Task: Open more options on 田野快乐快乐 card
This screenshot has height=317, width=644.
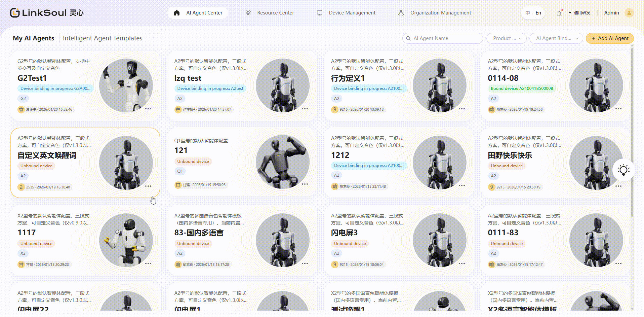Action: (x=618, y=186)
